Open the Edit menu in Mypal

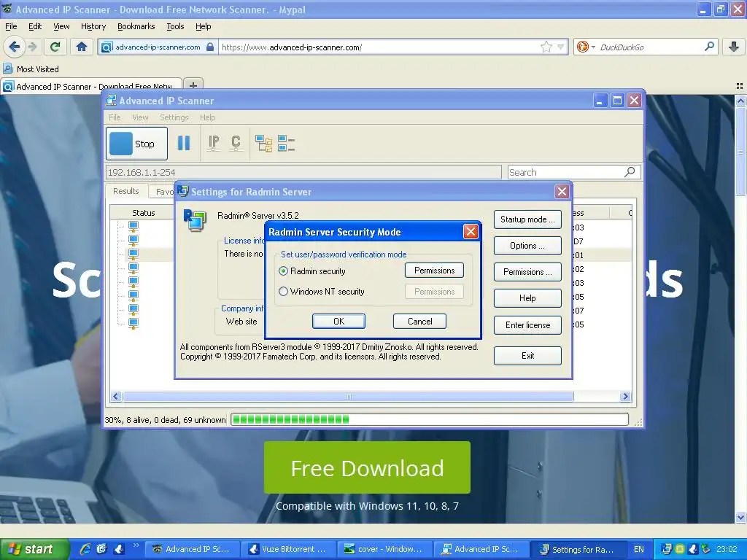[35, 26]
